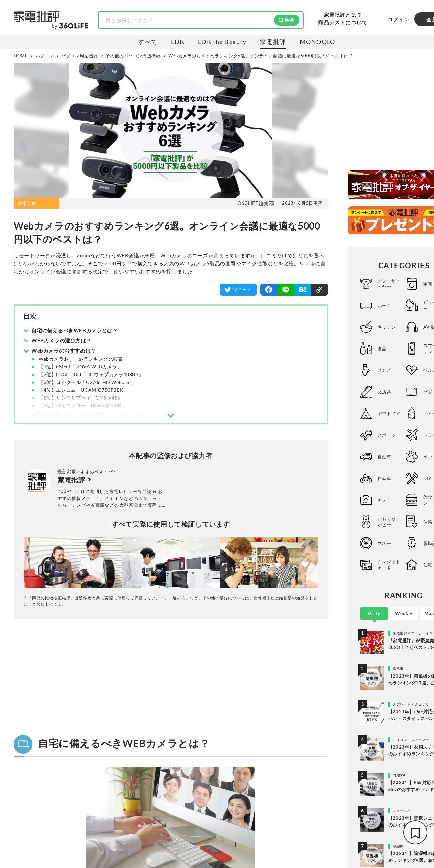Open the 家電批評 360LiFE logo
Image resolution: width=434 pixels, height=868 pixels.
[x=51, y=20]
